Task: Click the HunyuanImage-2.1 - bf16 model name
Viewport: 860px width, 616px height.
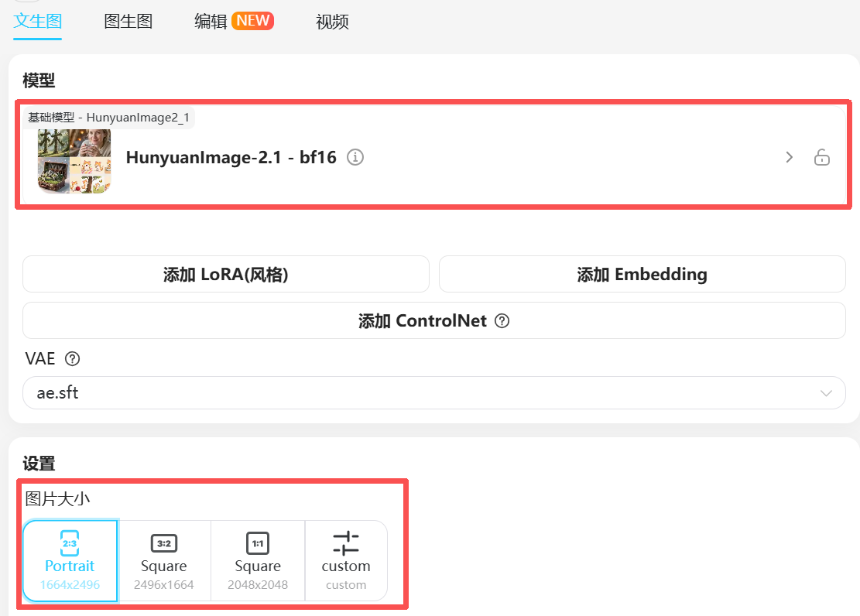Action: [231, 158]
